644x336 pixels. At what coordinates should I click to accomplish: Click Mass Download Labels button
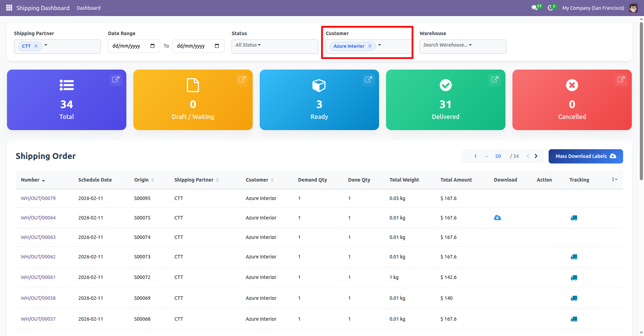[586, 156]
